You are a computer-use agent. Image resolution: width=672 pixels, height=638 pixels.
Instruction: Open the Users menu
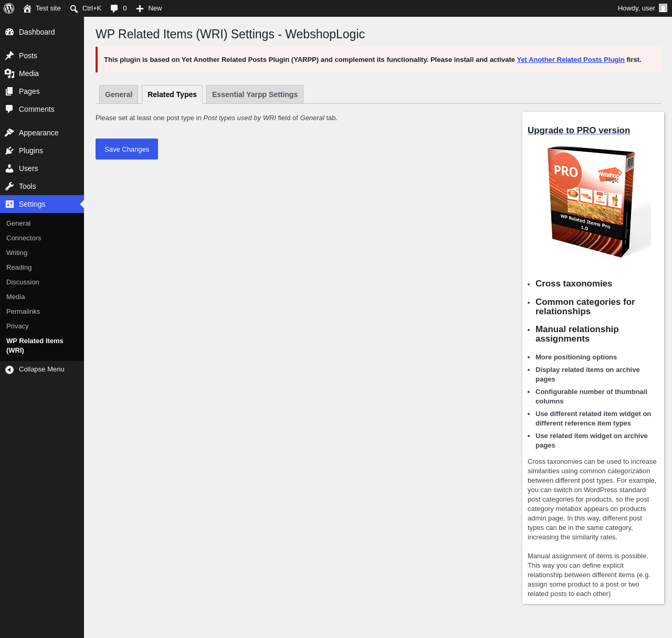coord(42,168)
